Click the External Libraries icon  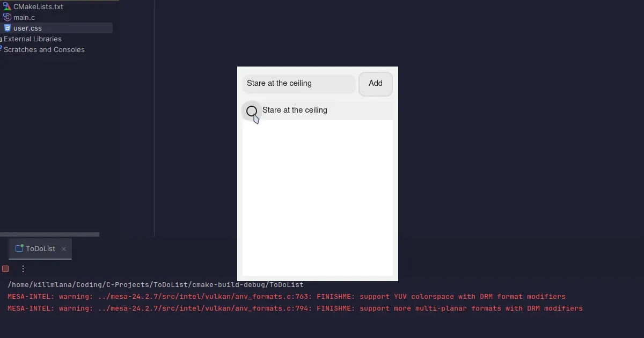pyautogui.click(x=0, y=39)
